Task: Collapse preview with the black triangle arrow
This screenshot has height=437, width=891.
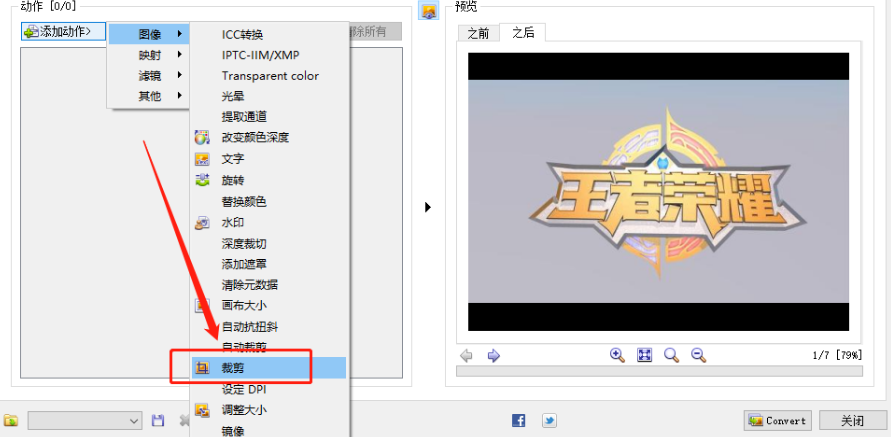Action: 428,207
